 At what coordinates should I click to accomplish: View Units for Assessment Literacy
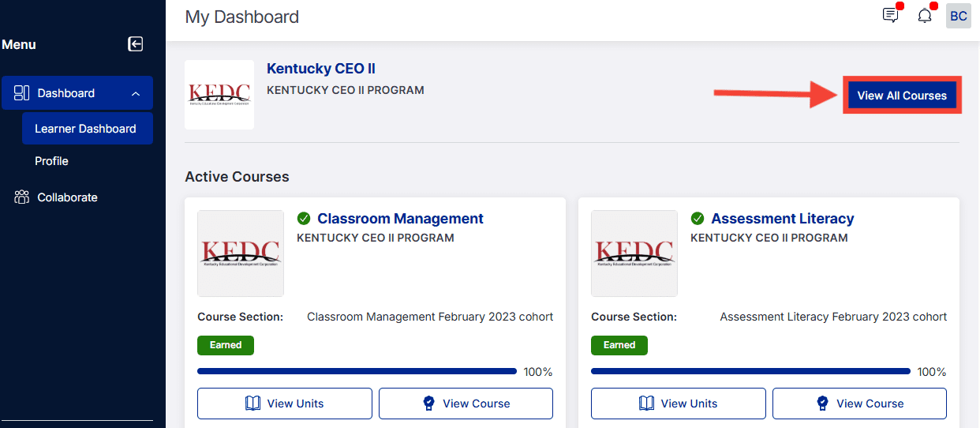coord(678,404)
